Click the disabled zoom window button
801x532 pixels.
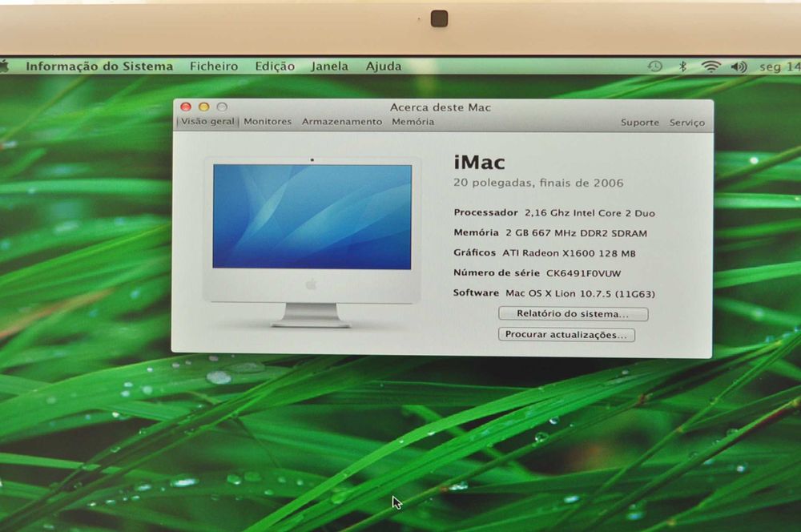[x=222, y=107]
